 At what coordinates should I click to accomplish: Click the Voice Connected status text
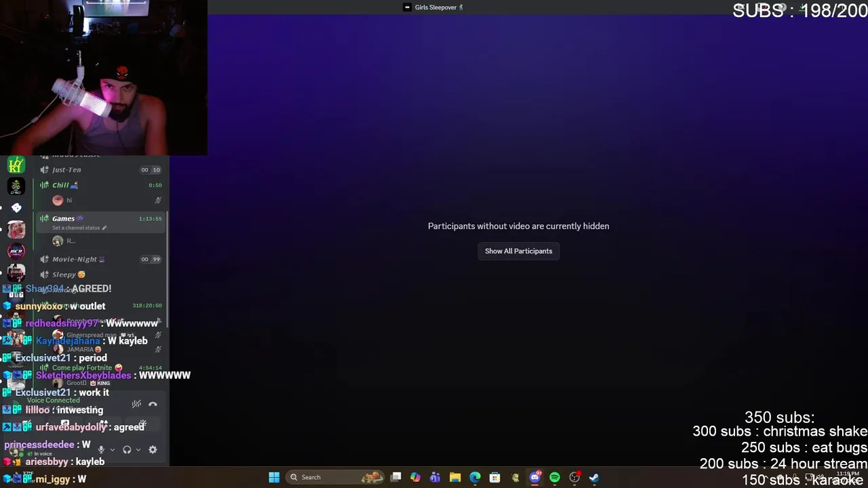tap(53, 401)
